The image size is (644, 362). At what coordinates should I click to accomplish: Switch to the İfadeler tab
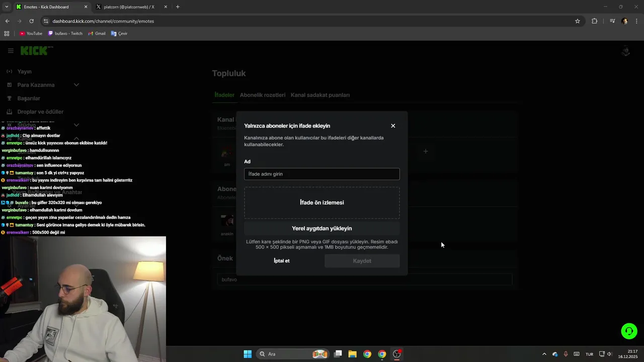tap(224, 95)
